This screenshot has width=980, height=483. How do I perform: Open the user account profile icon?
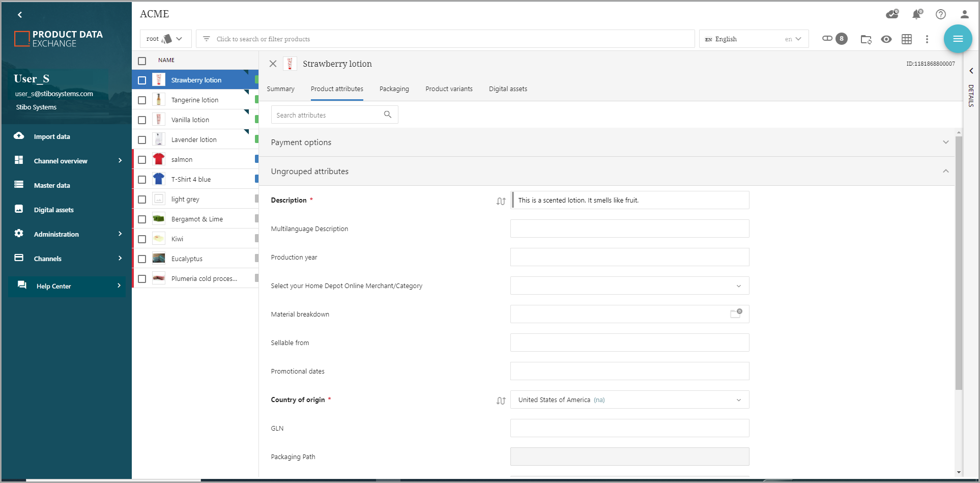964,14
